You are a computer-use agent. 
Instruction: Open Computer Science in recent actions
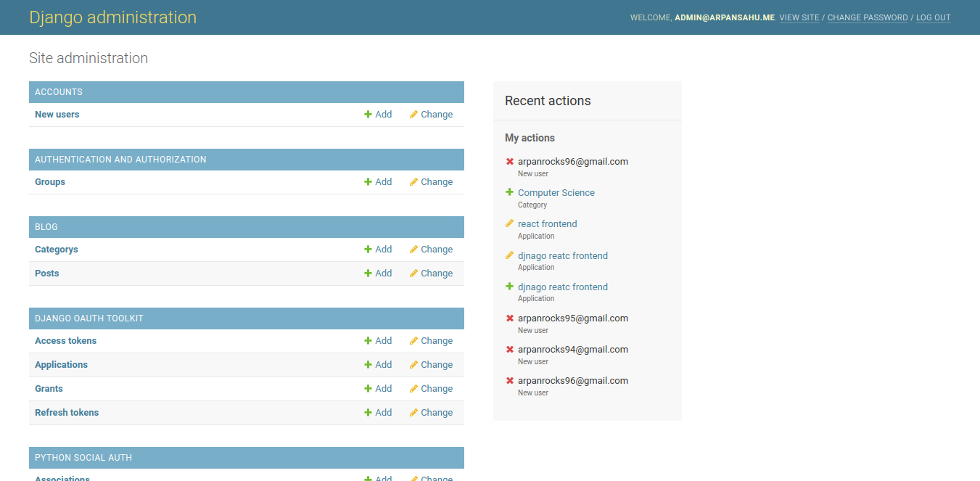click(556, 193)
